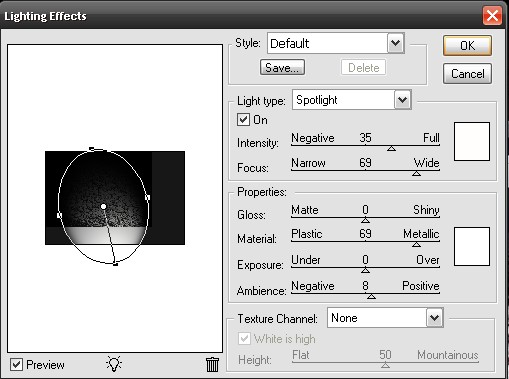Click the Focus slider handle
This screenshot has width=509, height=379.
pos(416,173)
